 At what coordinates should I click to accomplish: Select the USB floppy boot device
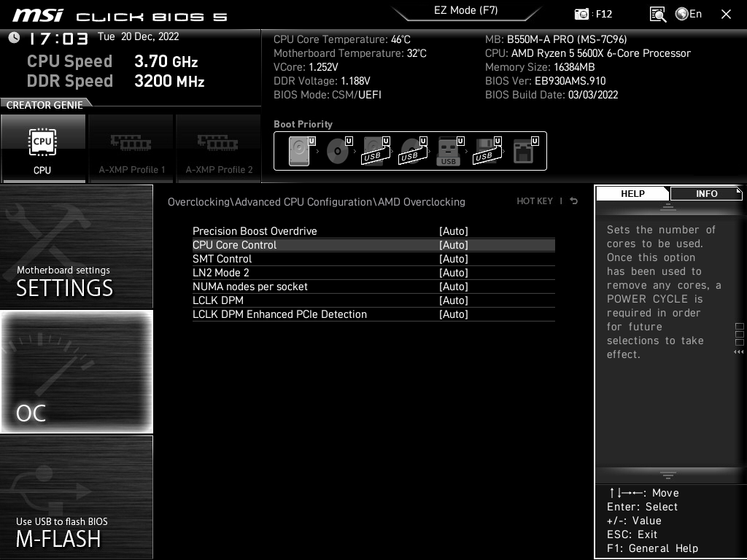pyautogui.click(x=487, y=151)
